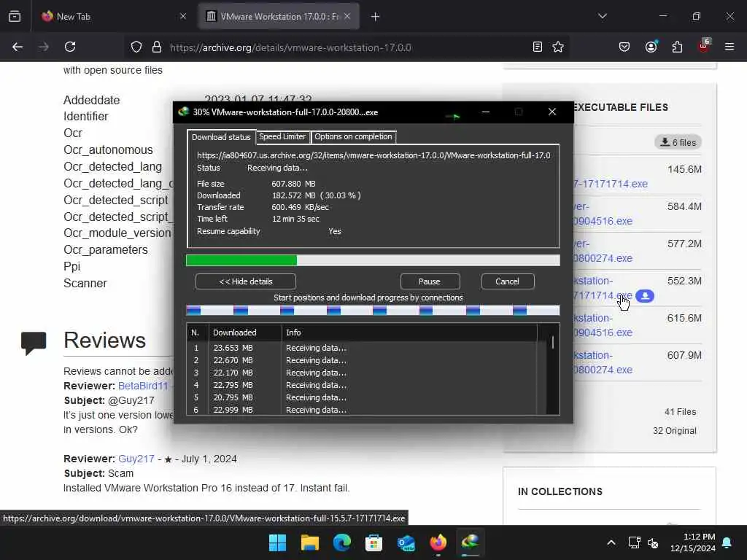The image size is (747, 560).
Task: Open reviewer BetaBird11 profile link
Action: 143,386
